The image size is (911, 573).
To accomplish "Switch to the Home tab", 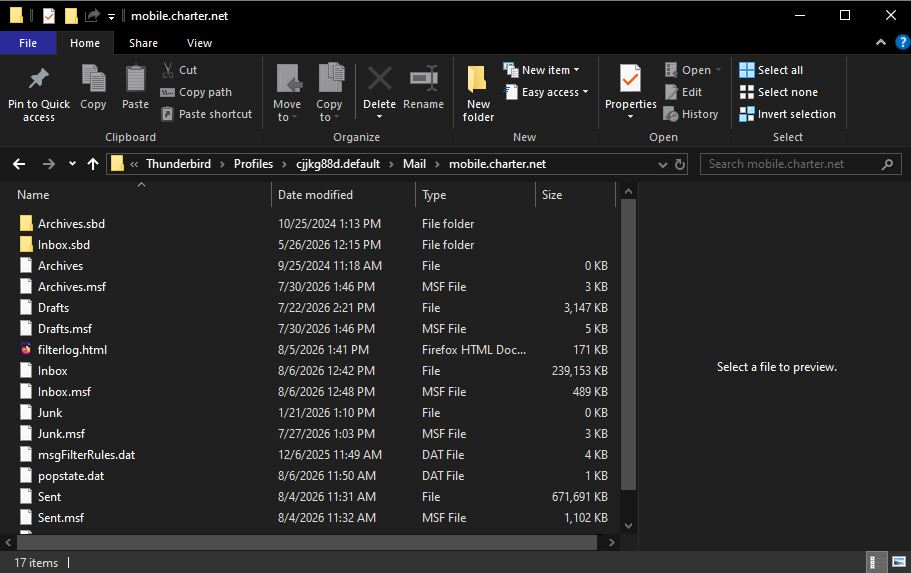I will 85,43.
